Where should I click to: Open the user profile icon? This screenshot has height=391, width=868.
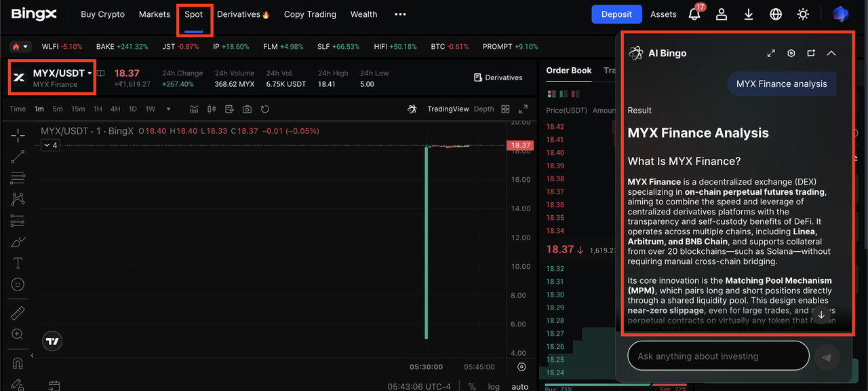(722, 14)
